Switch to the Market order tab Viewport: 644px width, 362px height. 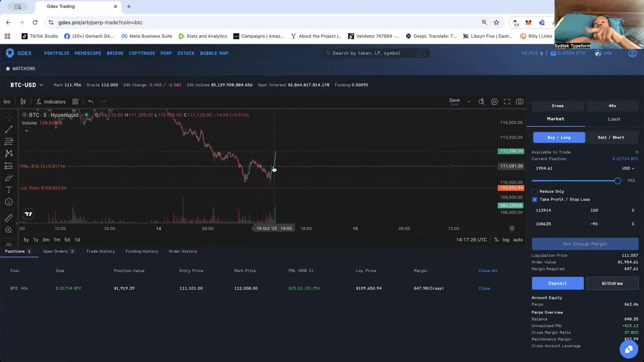point(555,119)
